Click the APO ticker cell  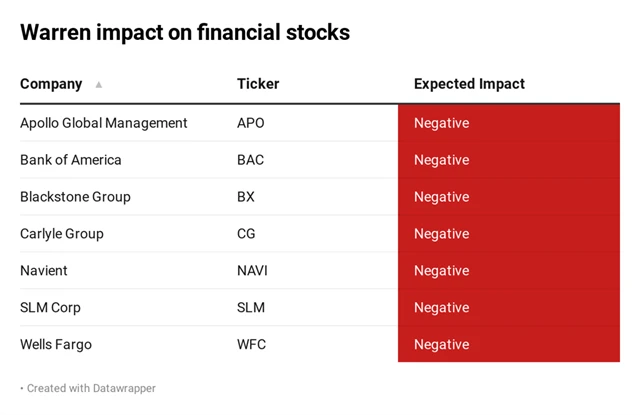251,123
